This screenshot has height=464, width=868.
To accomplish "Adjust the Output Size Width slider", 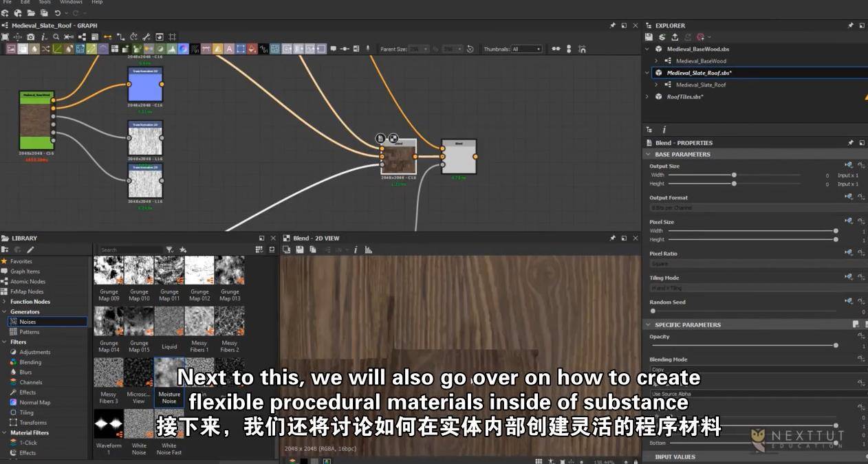I will (734, 175).
